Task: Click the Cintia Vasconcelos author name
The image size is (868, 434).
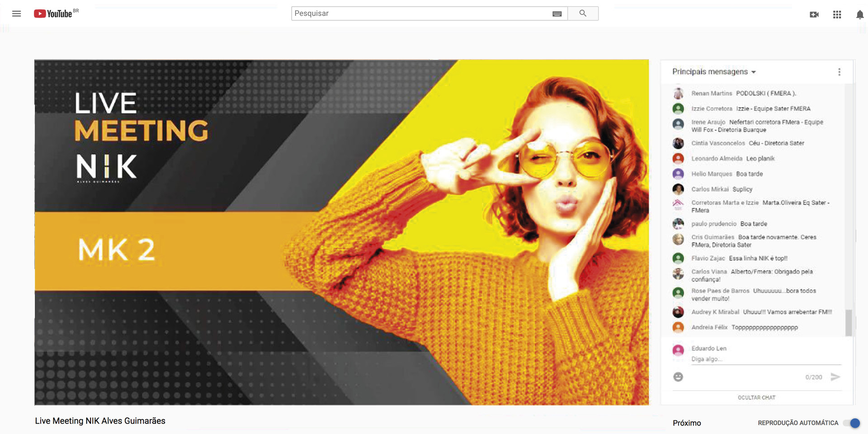Action: [718, 143]
